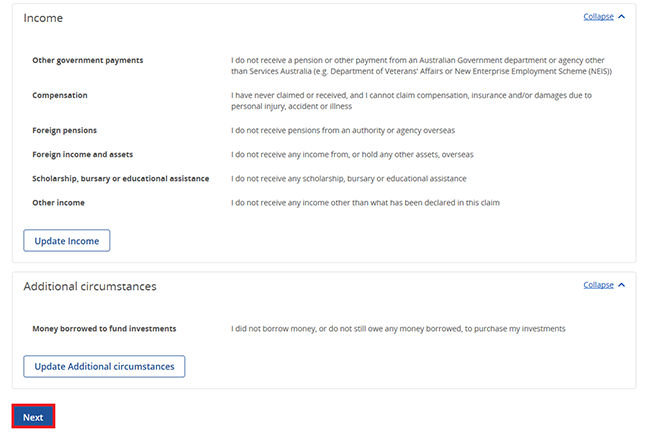Click the Other income row label
Image resolution: width=650 pixels, height=436 pixels.
click(x=58, y=203)
